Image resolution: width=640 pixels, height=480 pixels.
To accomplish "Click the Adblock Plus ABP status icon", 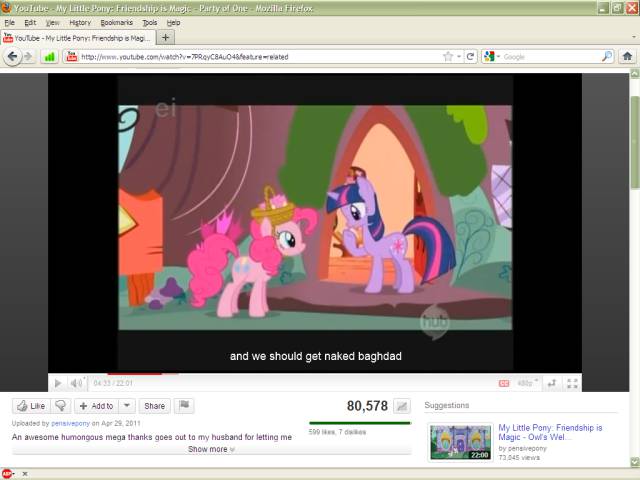I will pos(7,473).
